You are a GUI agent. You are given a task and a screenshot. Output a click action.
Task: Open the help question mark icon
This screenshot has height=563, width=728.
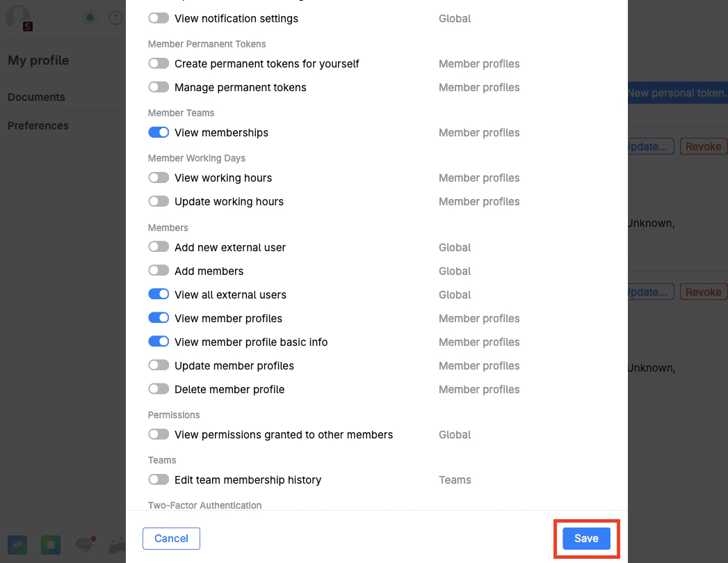coord(115,18)
